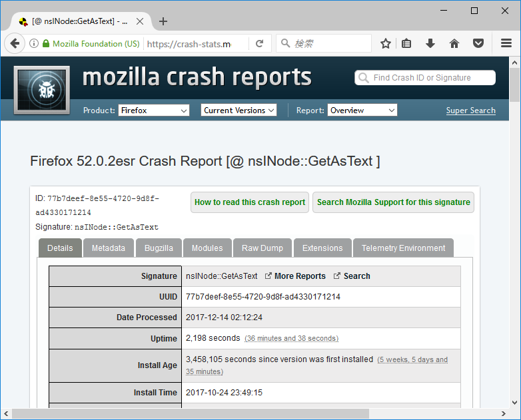The width and height of the screenshot is (521, 420).
Task: Click How to read this crash report
Action: [x=250, y=202]
